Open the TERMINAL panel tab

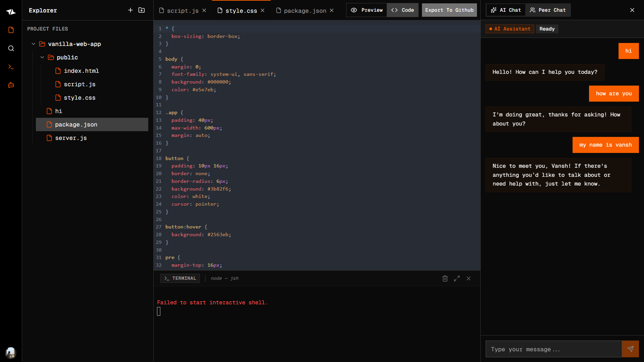coord(180,278)
